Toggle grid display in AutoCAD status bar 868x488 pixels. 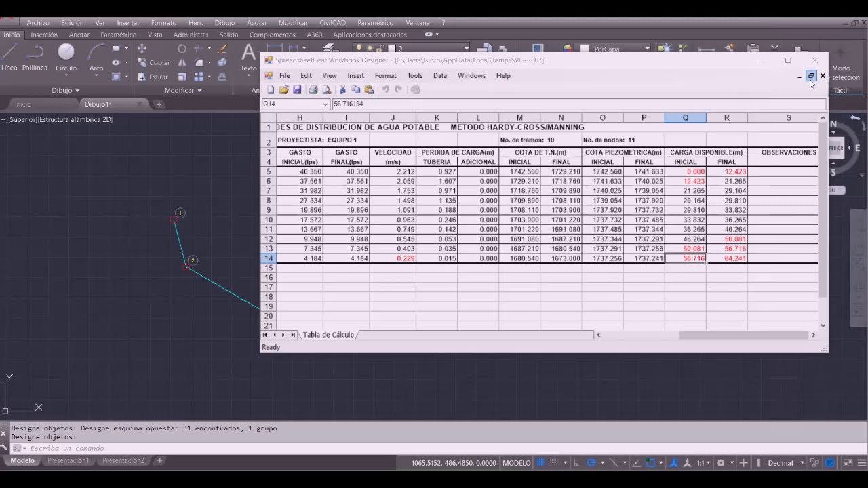coord(540,463)
